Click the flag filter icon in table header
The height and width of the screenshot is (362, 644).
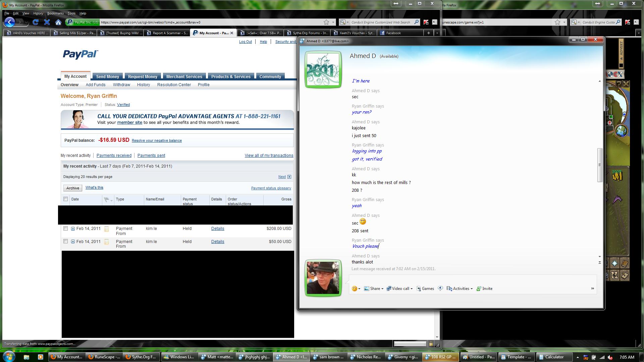(x=107, y=199)
